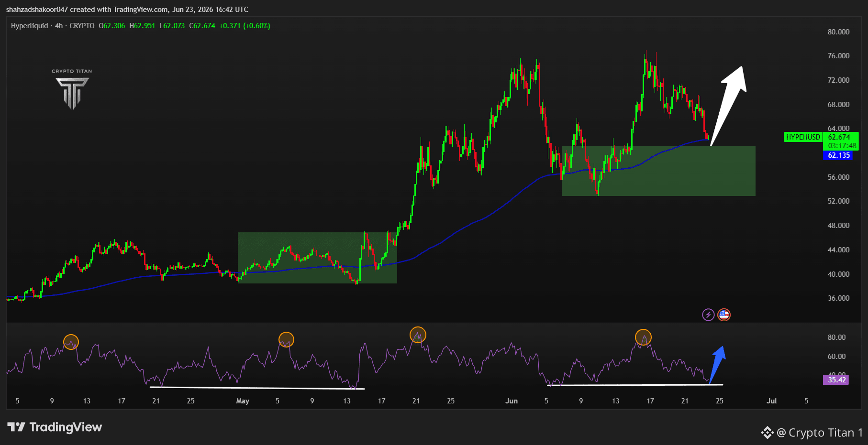This screenshot has width=868, height=445.
Task: Click the change value +0.371 (+0.60%)
Action: (245, 26)
